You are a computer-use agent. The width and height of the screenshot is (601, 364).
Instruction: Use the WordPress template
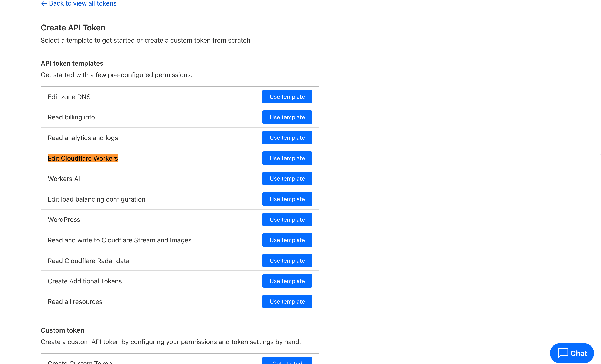pos(287,219)
